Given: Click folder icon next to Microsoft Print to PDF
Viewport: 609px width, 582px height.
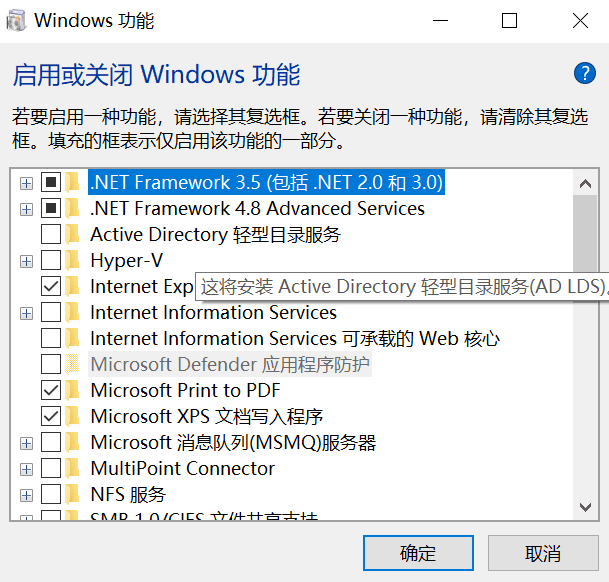Looking at the screenshot, I should [73, 390].
